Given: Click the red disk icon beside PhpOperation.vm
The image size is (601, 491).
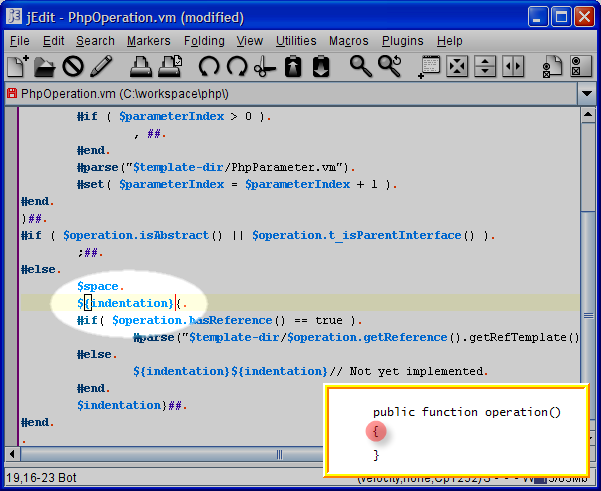Looking at the screenshot, I should pos(12,93).
